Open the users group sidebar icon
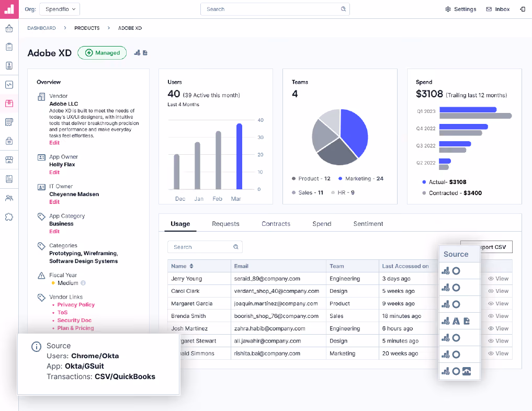The width and height of the screenshot is (532, 411). click(x=9, y=198)
